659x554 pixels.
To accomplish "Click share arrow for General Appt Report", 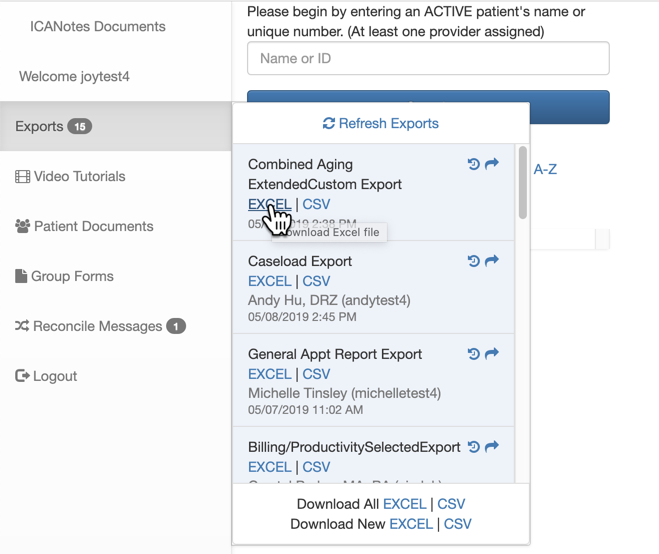I will (492, 354).
